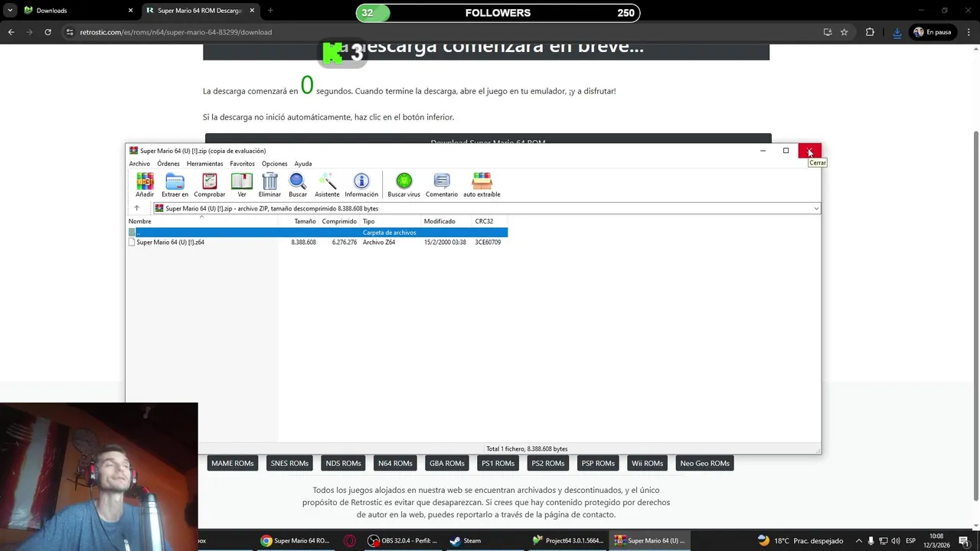Select the parent folder '..' row
Viewport: 980px width, 551px height.
(318, 232)
